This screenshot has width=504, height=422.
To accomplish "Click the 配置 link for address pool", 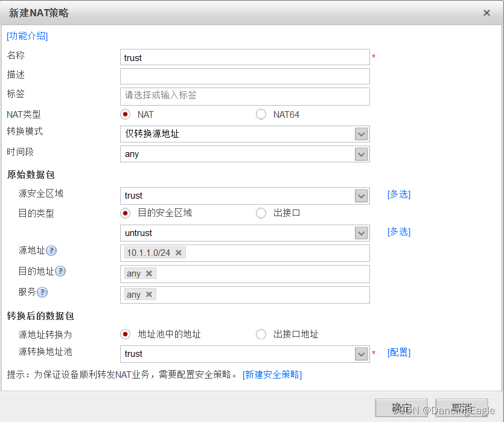I will click(x=399, y=352).
